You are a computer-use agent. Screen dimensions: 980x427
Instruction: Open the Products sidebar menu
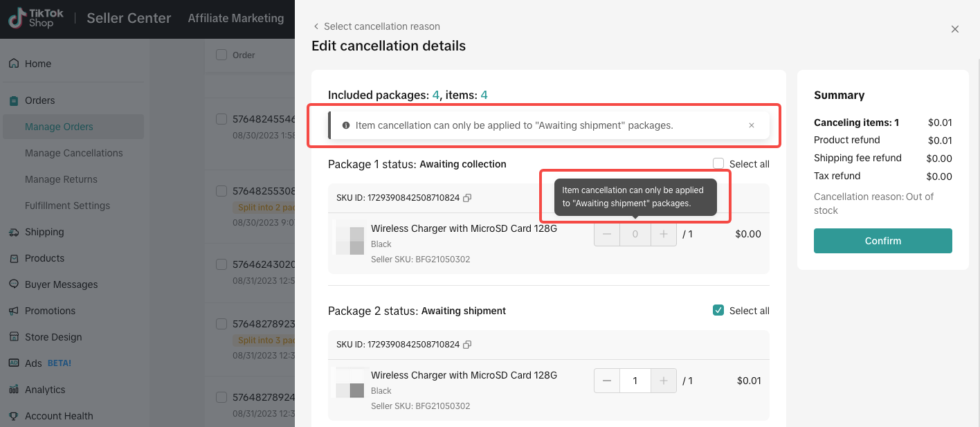[44, 258]
